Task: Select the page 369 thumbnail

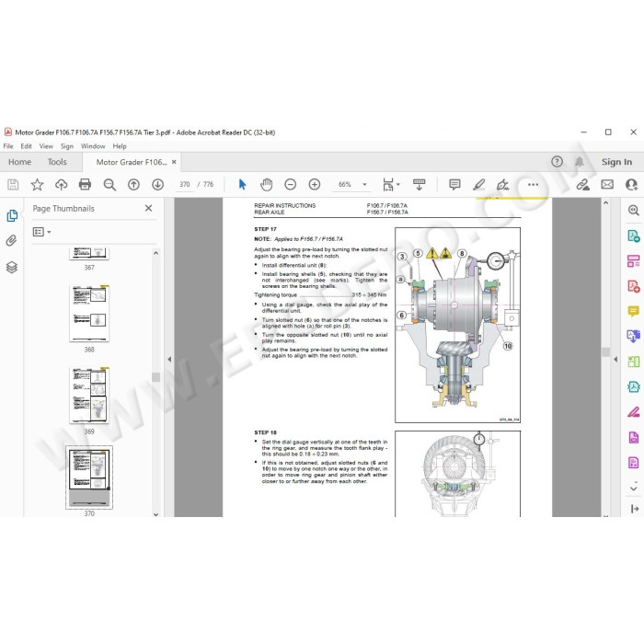Action: tap(89, 395)
